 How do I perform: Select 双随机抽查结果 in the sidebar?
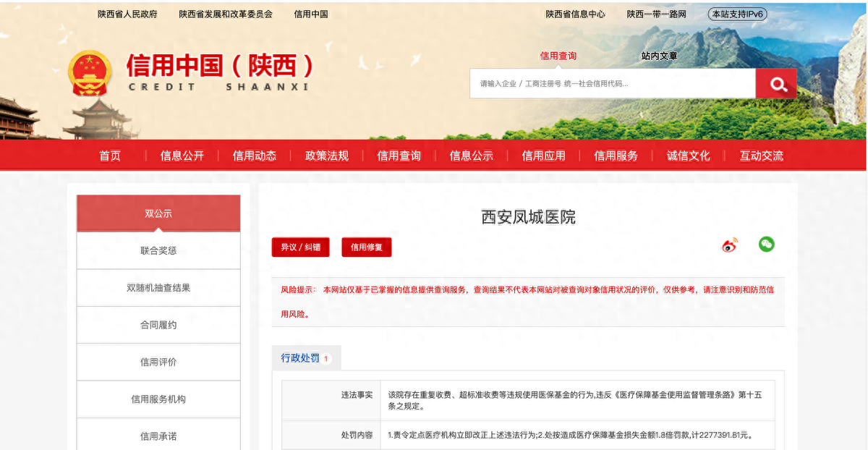click(x=158, y=288)
